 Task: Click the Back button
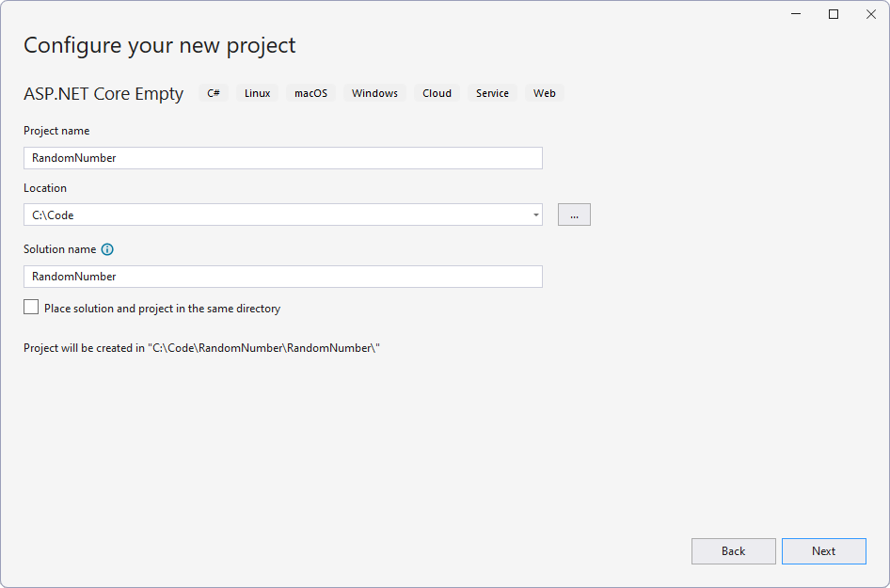tap(733, 551)
